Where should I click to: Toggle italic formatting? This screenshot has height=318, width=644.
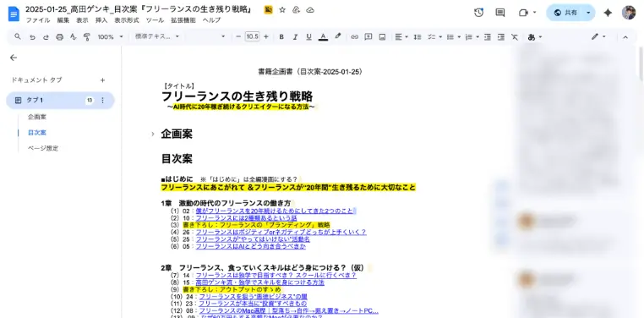[x=295, y=37]
